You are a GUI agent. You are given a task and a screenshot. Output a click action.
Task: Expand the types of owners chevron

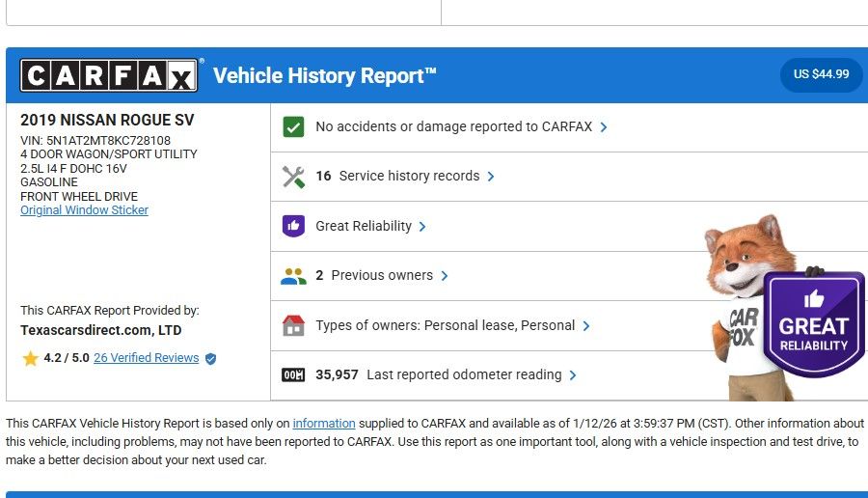[586, 326]
